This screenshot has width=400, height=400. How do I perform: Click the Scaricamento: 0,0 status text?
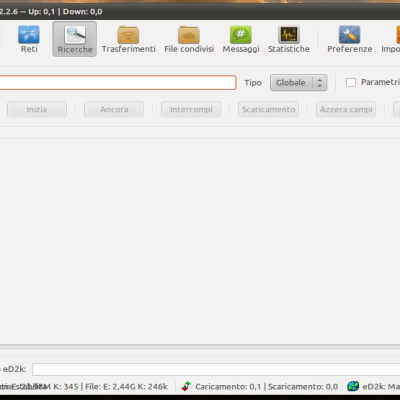point(303,387)
